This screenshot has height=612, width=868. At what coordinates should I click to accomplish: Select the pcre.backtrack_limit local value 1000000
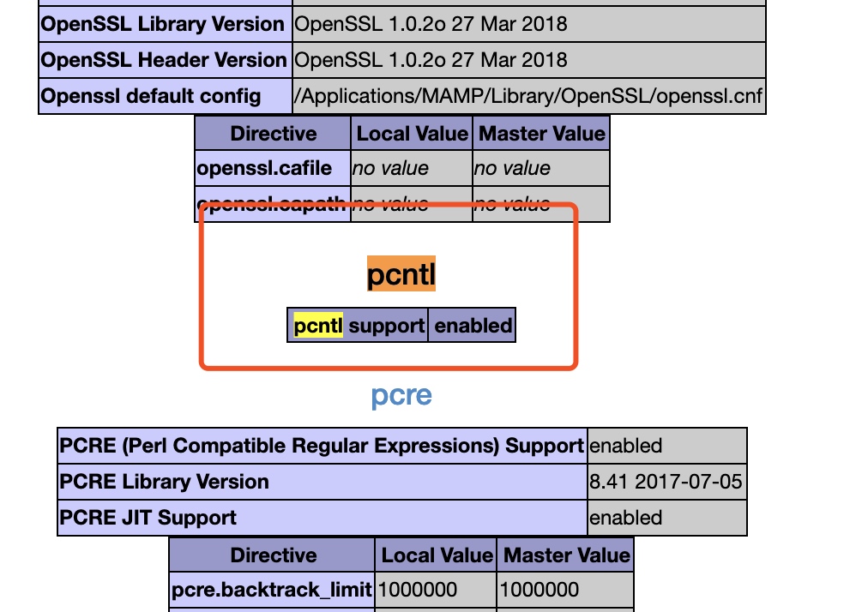pos(437,590)
